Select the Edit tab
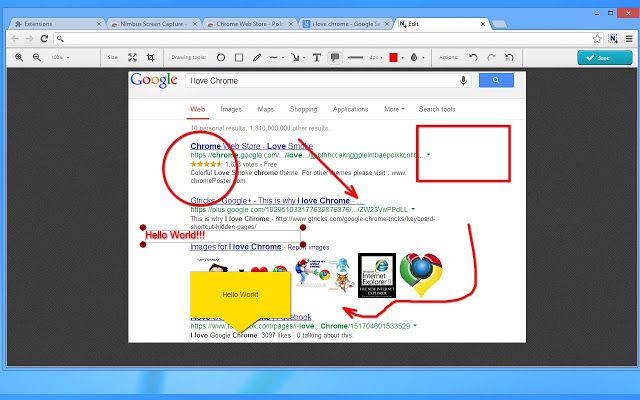The height and width of the screenshot is (400, 640). pos(442,24)
